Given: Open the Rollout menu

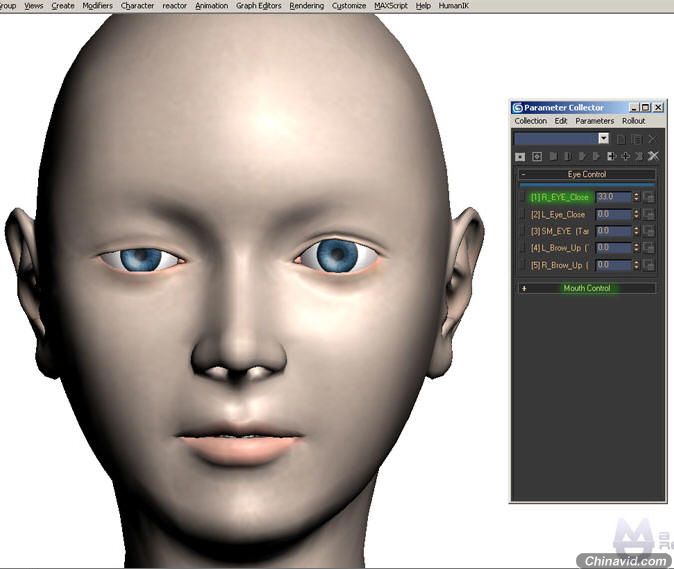Looking at the screenshot, I should [x=633, y=121].
